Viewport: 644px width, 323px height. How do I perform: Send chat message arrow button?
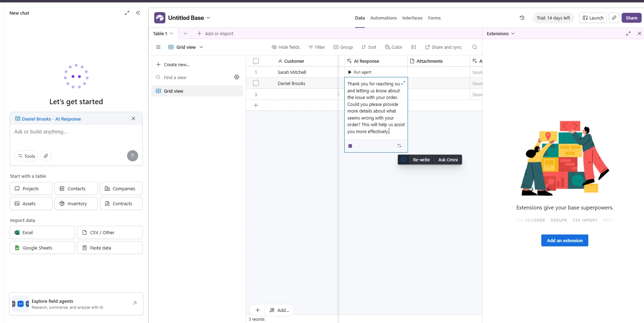(132, 156)
